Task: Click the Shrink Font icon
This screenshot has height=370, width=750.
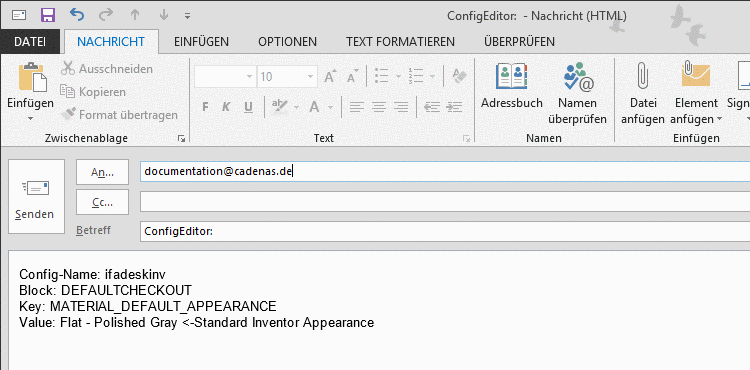Action: [353, 77]
